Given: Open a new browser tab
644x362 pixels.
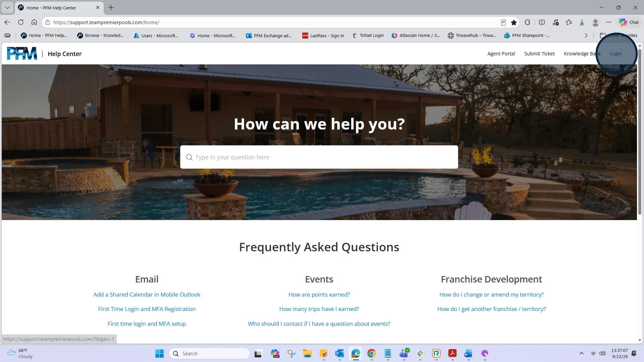Looking at the screenshot, I should 111,7.
